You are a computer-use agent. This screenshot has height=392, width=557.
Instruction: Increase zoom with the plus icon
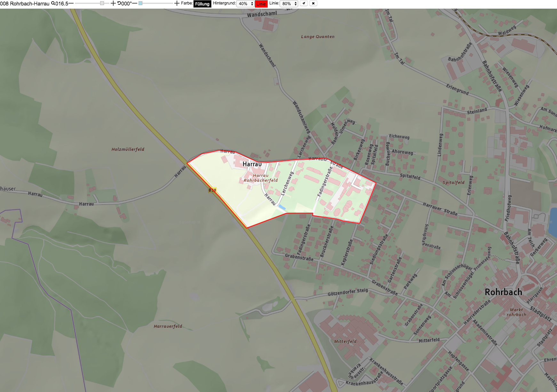coord(113,3)
